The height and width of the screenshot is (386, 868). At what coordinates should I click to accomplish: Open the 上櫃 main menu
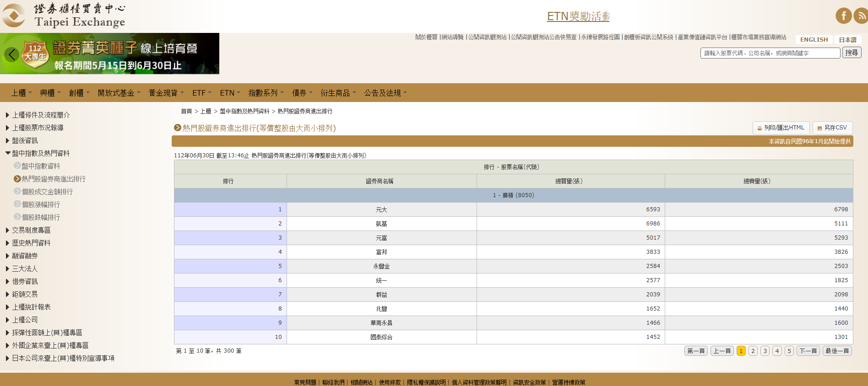click(22, 93)
